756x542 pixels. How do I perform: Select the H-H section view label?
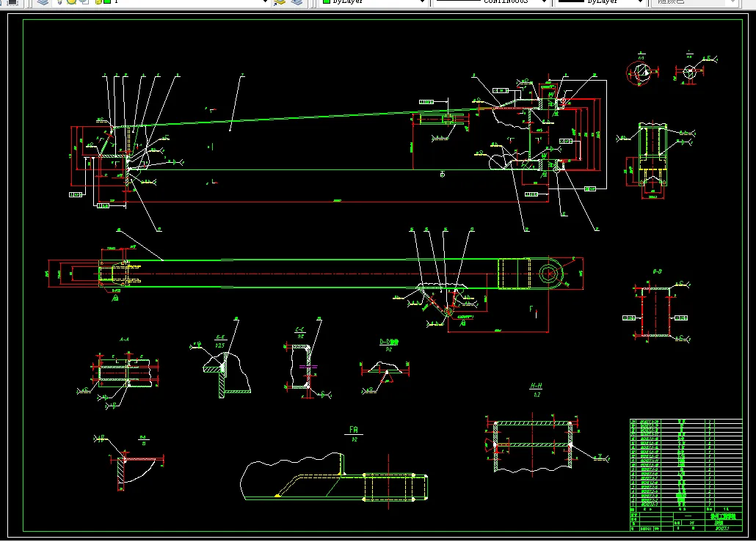(536, 389)
